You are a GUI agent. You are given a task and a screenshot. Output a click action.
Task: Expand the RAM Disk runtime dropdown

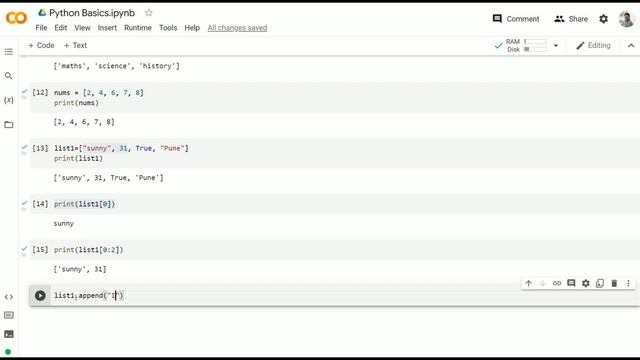pyautogui.click(x=556, y=46)
